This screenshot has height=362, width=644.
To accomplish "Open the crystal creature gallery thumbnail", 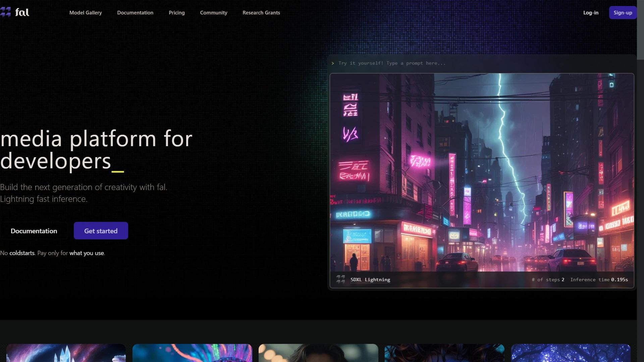I will point(66,353).
